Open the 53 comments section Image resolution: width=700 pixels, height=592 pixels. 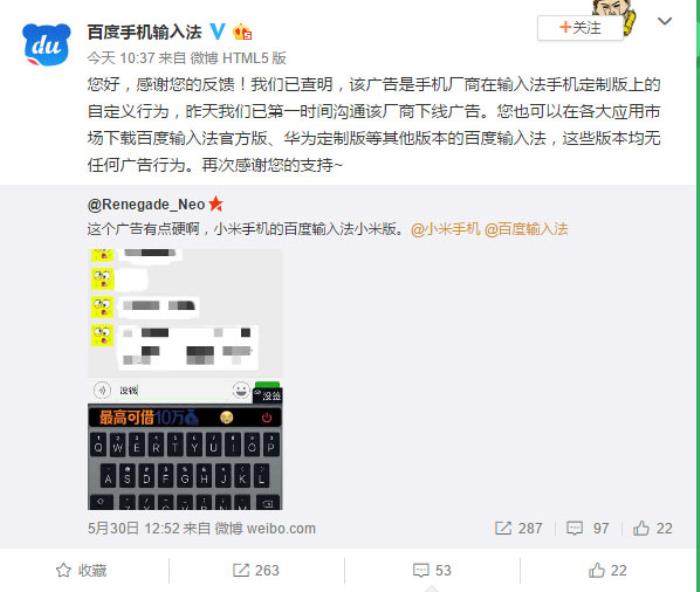click(432, 571)
